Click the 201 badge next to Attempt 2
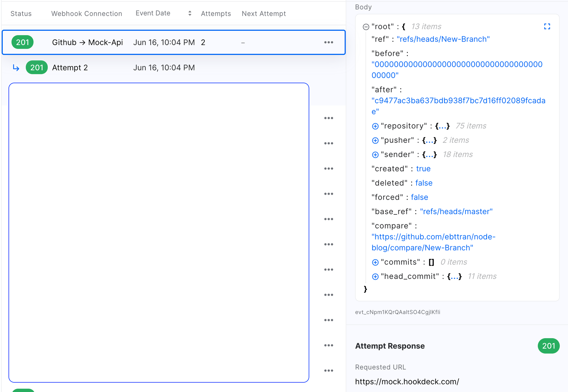 coord(36,67)
